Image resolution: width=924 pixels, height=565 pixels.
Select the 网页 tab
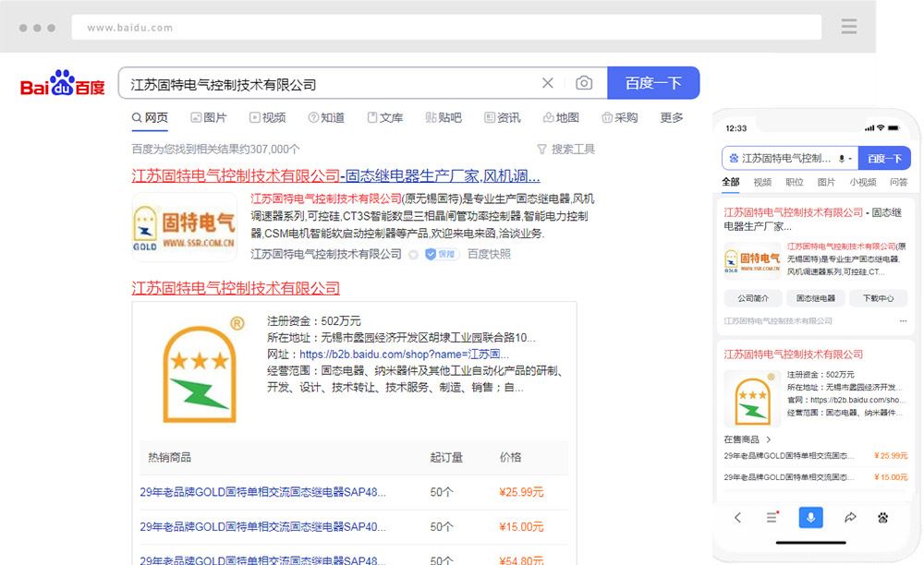pyautogui.click(x=150, y=118)
